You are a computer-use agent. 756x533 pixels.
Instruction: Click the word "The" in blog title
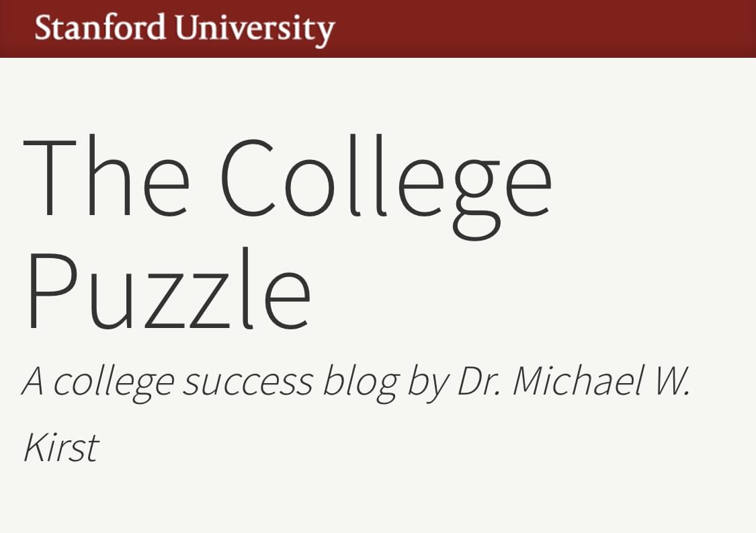pyautogui.click(x=106, y=176)
